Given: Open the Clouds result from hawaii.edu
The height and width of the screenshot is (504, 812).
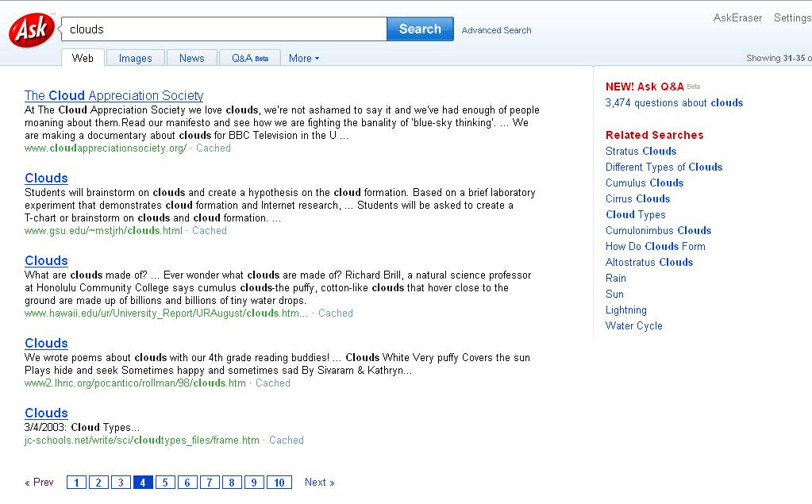Looking at the screenshot, I should (46, 260).
